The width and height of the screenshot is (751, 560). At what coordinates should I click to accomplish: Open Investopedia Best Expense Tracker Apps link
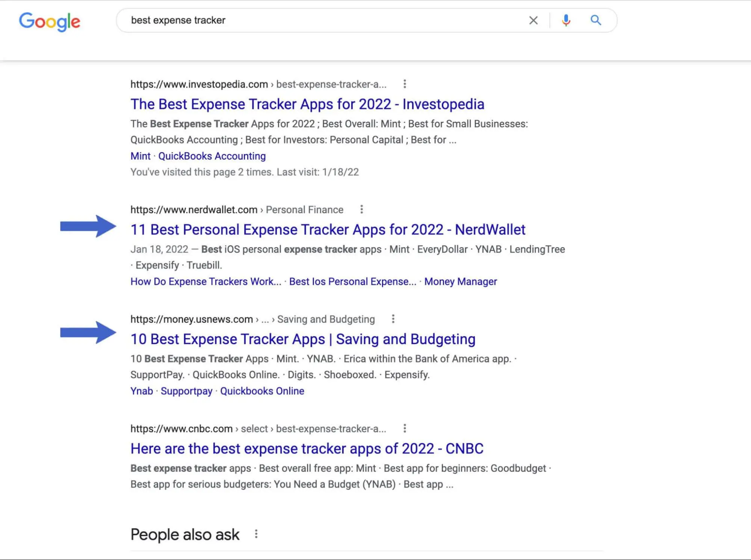(307, 104)
